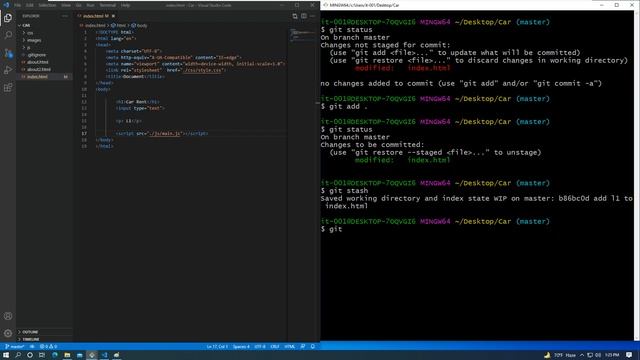Open Windows taskbar search
Viewport: 640px width, 360px height.
click(x=18, y=355)
